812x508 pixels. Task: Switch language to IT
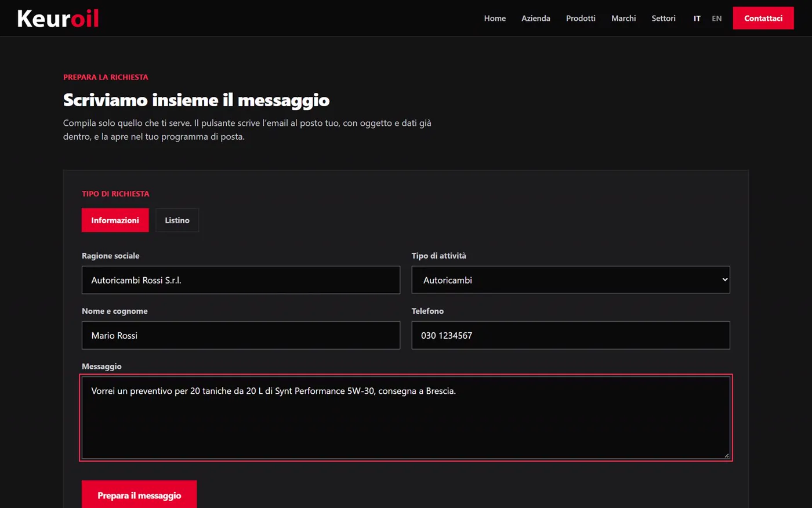tap(697, 19)
